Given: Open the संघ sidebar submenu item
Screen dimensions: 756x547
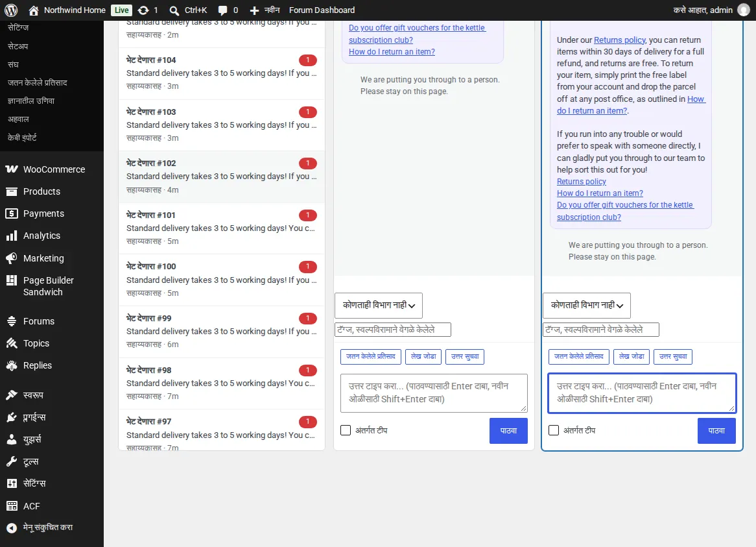Looking at the screenshot, I should tap(13, 64).
